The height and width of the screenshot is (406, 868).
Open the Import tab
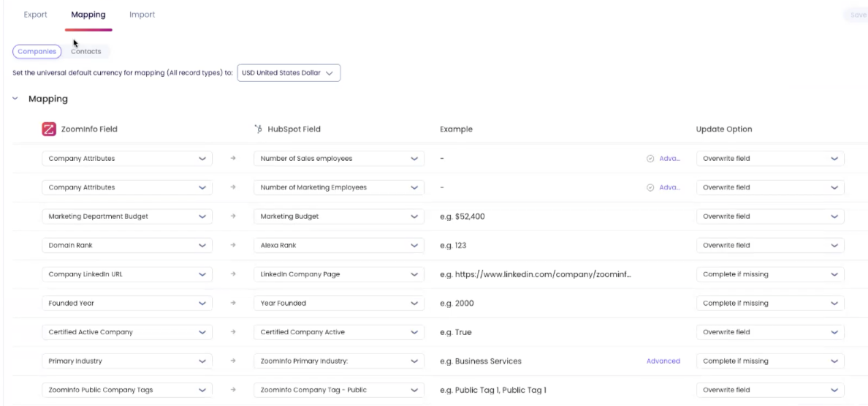click(x=142, y=15)
